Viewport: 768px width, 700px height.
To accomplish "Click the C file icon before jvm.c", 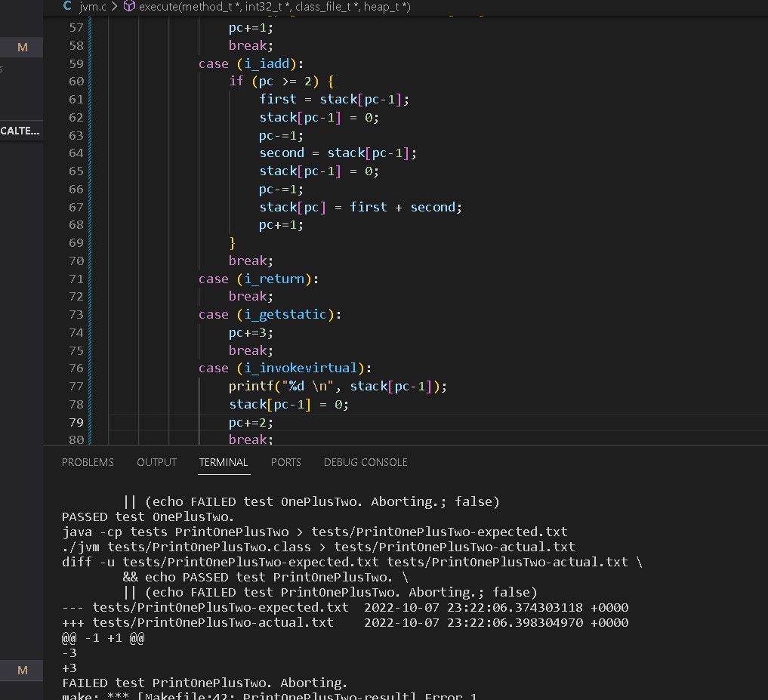I will click(x=67, y=7).
